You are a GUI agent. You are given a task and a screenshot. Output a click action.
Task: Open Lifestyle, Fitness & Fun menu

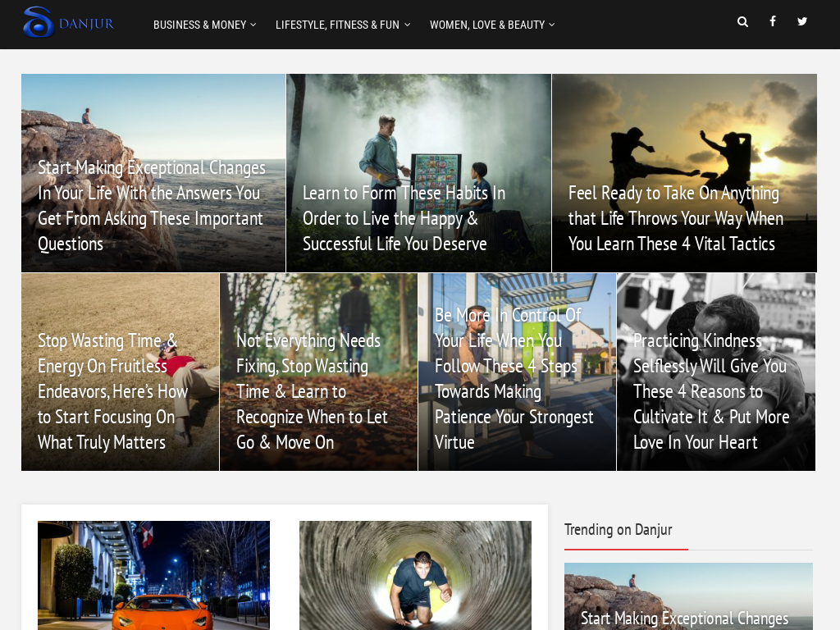tap(343, 25)
